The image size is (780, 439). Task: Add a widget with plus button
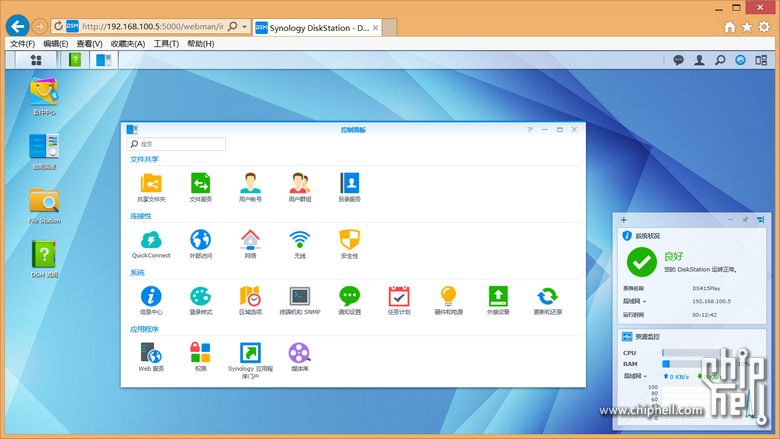pos(623,220)
